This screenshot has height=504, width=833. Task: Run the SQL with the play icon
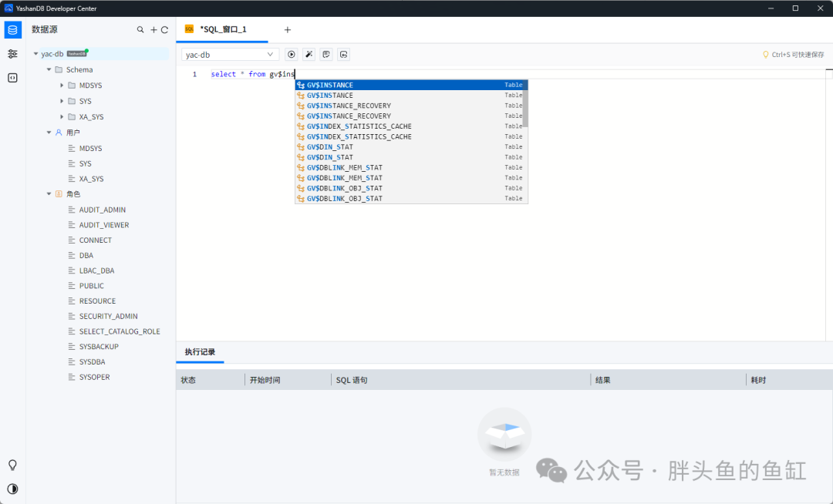[x=291, y=55]
